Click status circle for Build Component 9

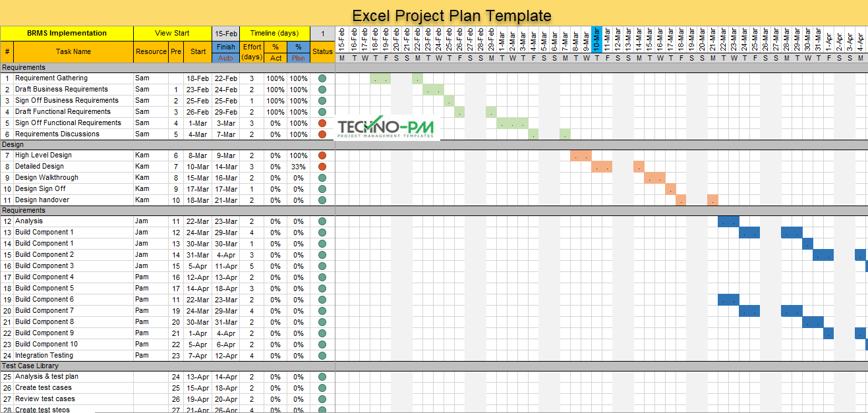[322, 333]
